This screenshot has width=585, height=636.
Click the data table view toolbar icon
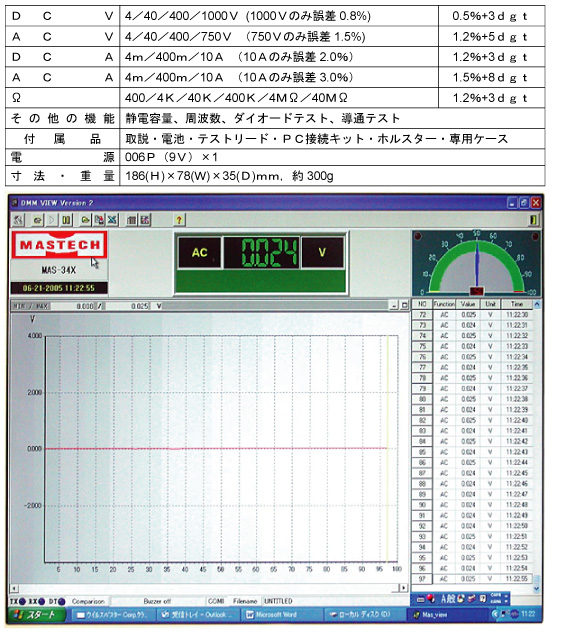click(x=131, y=220)
